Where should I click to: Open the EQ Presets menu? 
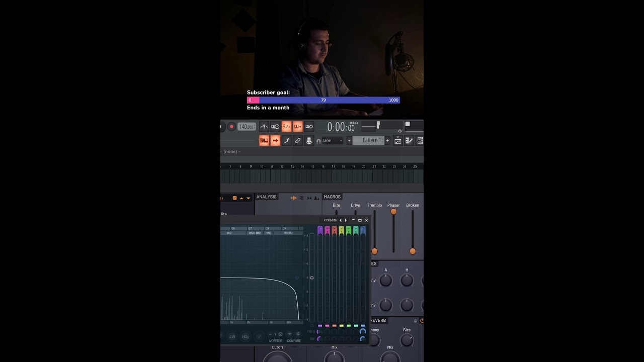point(331,220)
